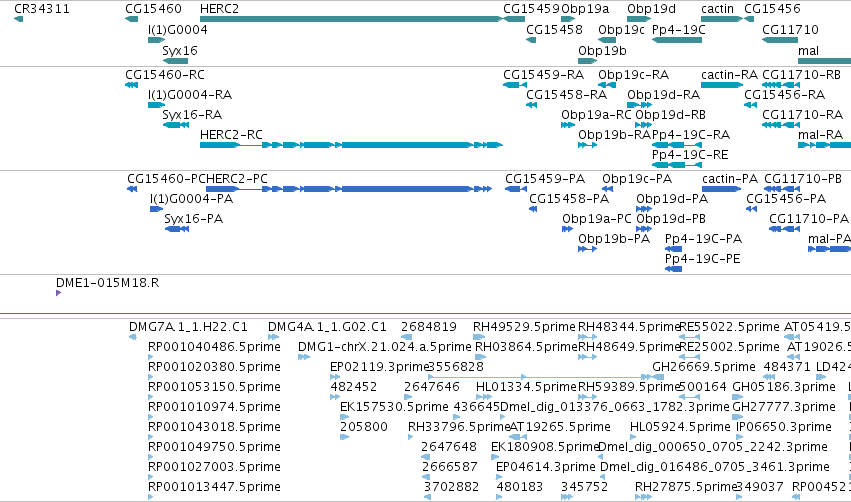Viewport: 851px width, 502px height.
Task: Click the CG11710-PA protein label
Action: (809, 219)
